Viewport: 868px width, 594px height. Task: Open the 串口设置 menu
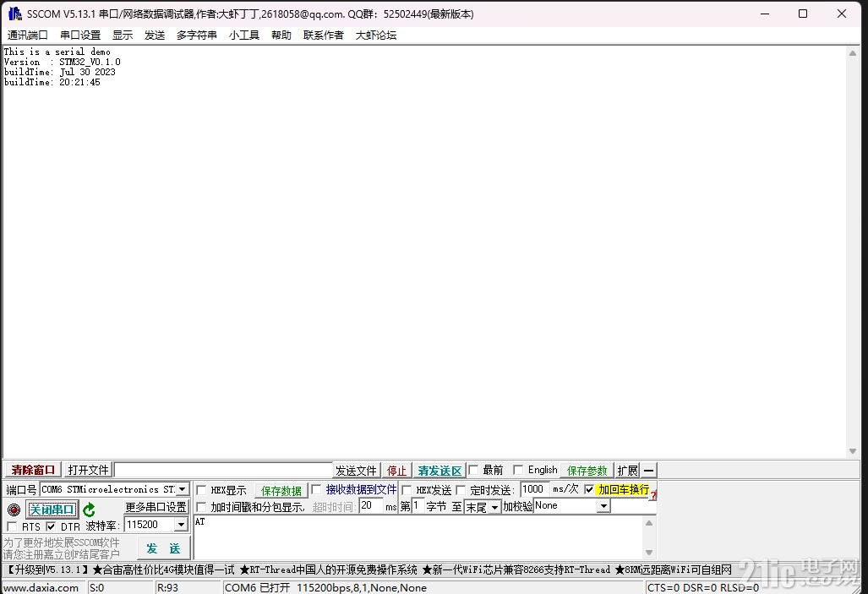click(80, 35)
